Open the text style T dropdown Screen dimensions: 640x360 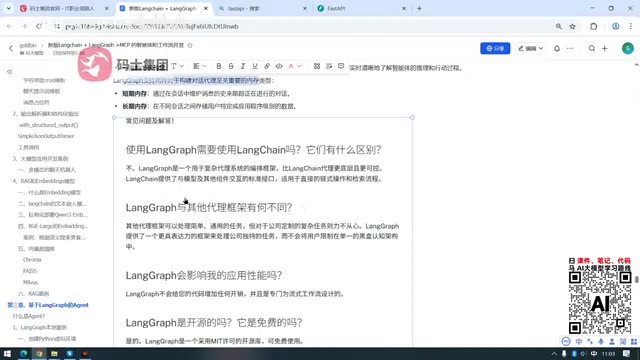(177, 66)
